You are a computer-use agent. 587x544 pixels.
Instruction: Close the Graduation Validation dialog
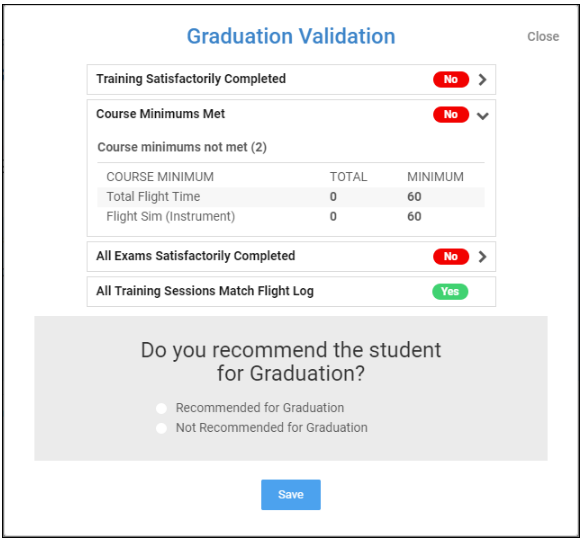(543, 37)
